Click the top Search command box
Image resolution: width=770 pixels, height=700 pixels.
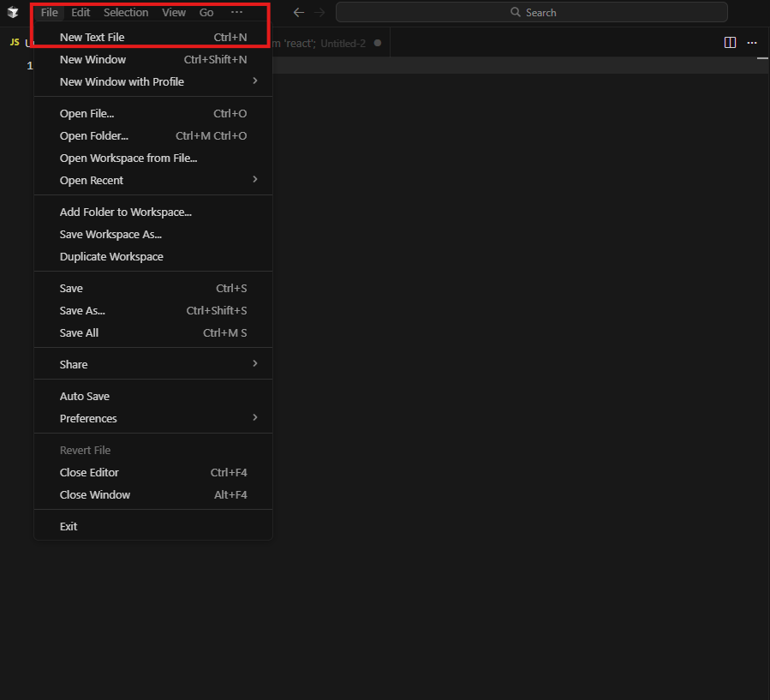pyautogui.click(x=531, y=13)
